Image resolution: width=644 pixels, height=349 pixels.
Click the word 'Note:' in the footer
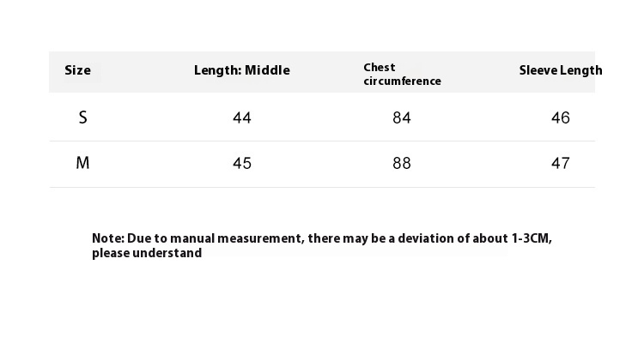[108, 238]
